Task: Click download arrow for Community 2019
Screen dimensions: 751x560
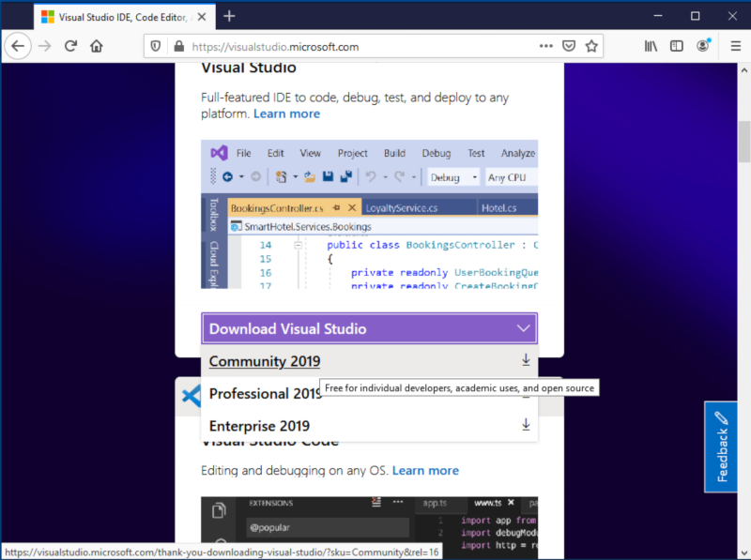Action: pyautogui.click(x=526, y=360)
